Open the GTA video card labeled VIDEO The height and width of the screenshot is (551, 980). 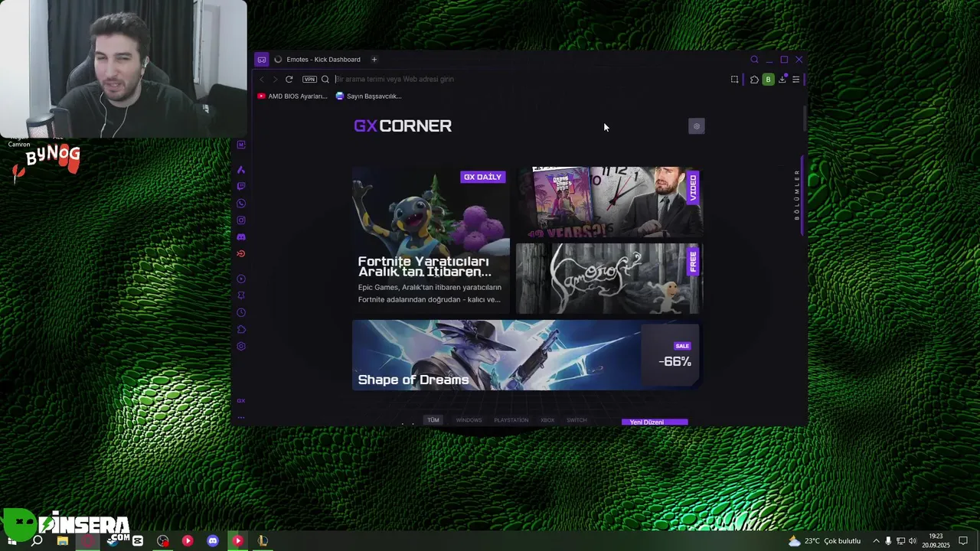(609, 202)
